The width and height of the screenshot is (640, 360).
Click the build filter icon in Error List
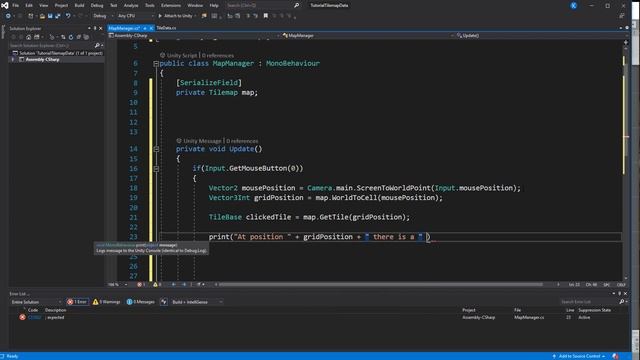coord(164,302)
